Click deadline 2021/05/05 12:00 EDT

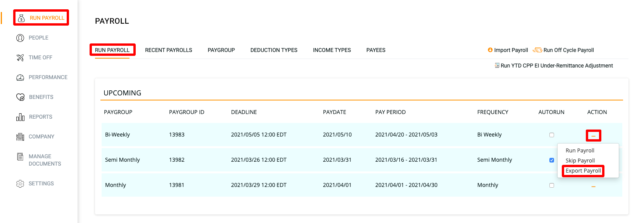click(x=259, y=135)
